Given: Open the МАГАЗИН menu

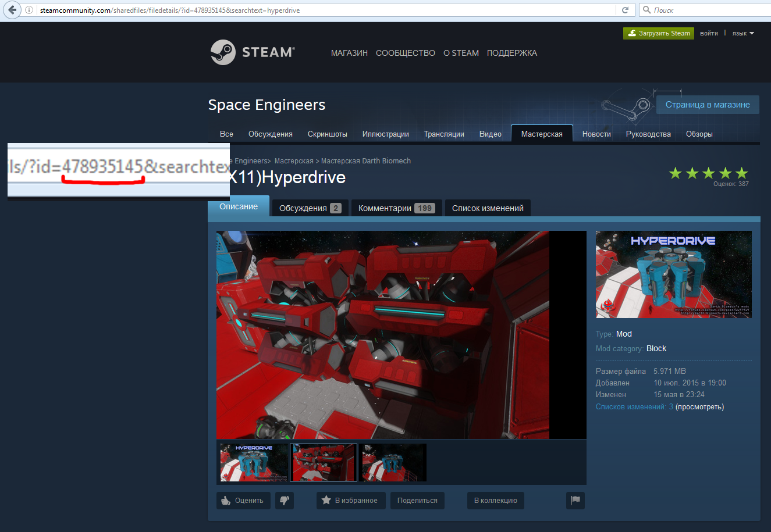Looking at the screenshot, I should 349,53.
